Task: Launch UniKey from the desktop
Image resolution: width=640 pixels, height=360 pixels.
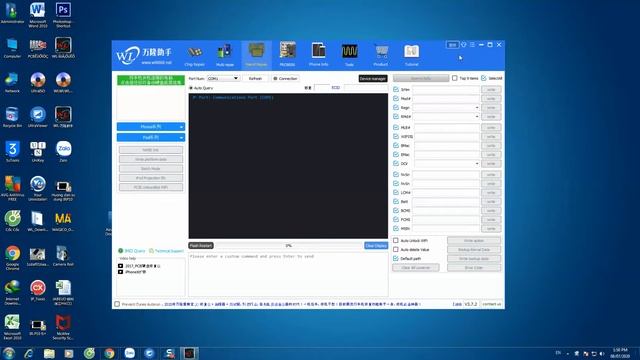Action: pos(38,151)
